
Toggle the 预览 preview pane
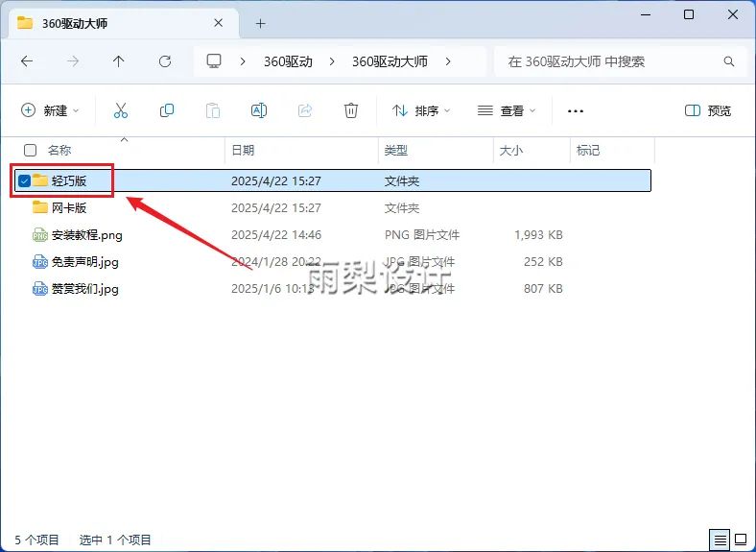708,111
